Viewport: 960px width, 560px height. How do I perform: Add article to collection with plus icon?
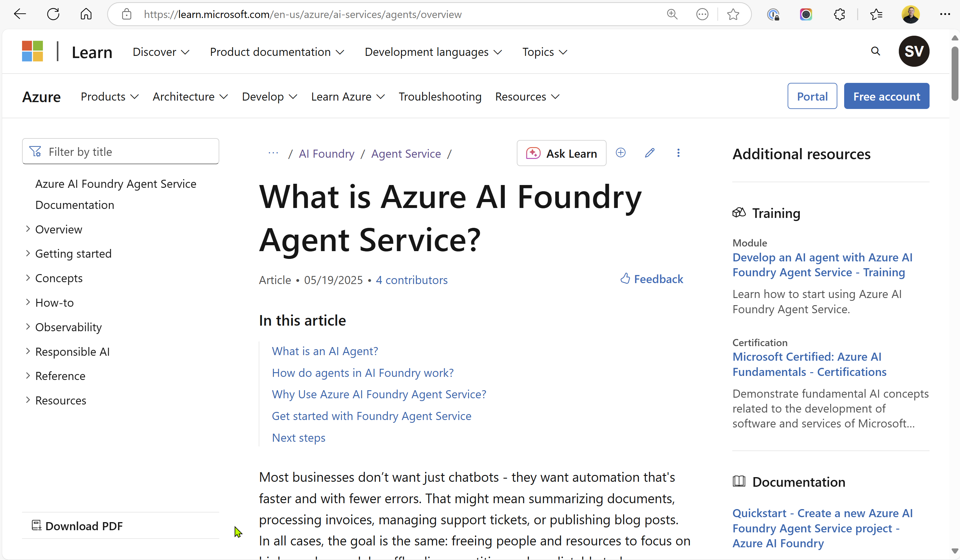click(621, 153)
